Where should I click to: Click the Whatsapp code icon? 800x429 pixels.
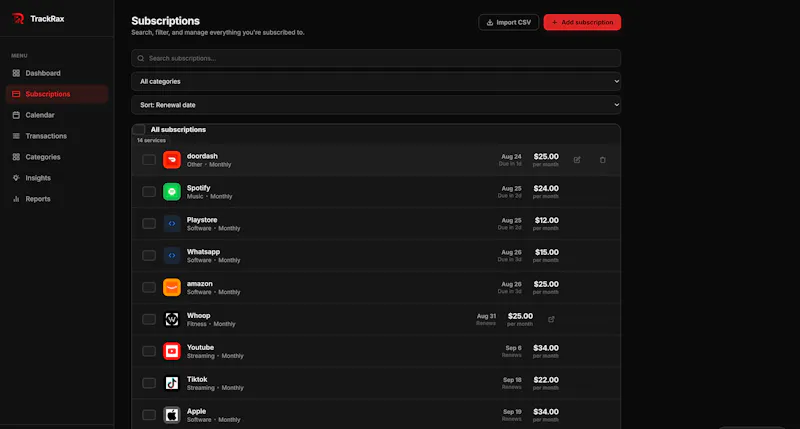click(x=172, y=256)
